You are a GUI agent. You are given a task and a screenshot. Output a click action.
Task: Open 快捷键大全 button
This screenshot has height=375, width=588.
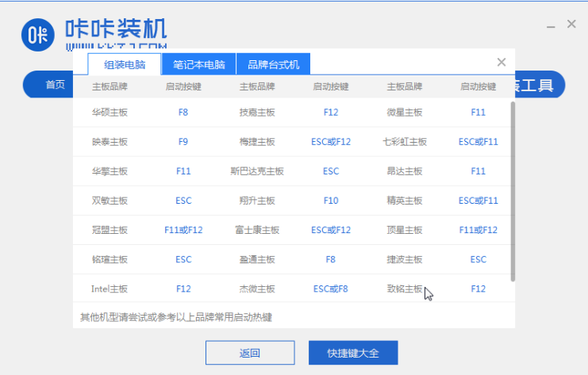pyautogui.click(x=352, y=353)
